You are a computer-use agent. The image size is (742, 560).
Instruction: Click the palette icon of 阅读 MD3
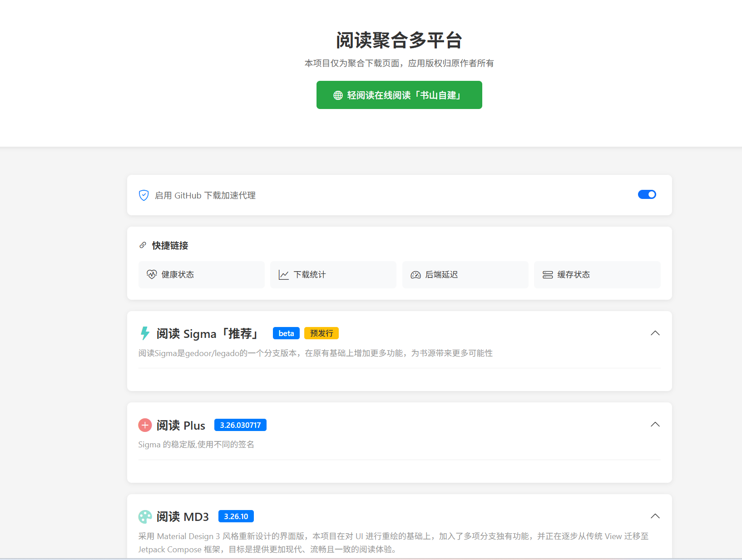tap(144, 516)
